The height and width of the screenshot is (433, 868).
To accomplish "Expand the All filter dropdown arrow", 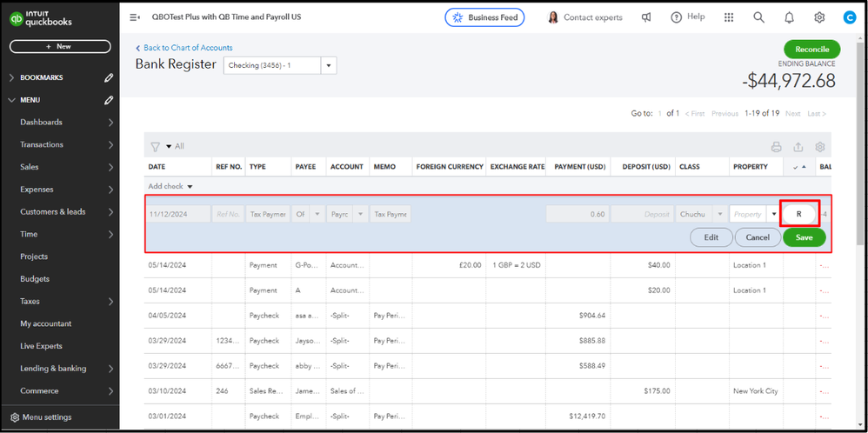I will click(169, 147).
